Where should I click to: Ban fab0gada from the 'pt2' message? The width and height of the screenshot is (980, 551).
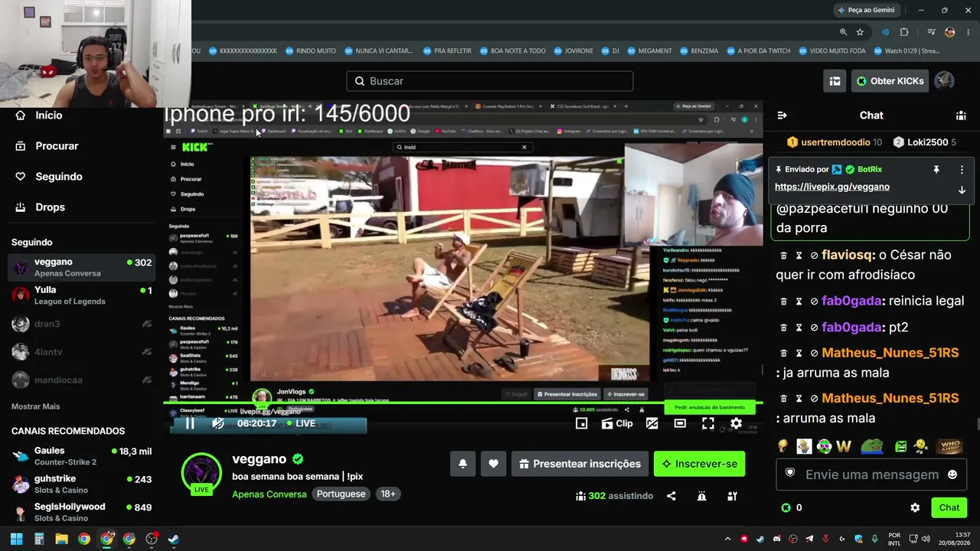pyautogui.click(x=814, y=328)
